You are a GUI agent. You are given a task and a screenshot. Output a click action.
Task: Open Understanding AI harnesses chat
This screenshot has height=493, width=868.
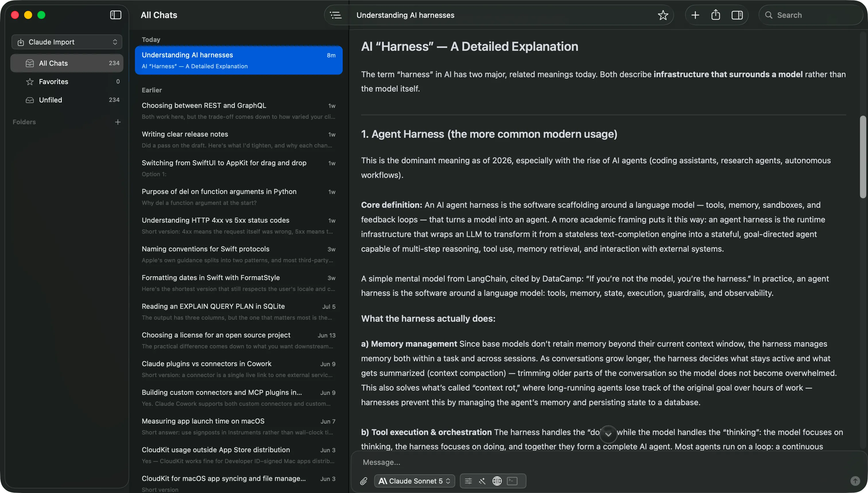(239, 60)
